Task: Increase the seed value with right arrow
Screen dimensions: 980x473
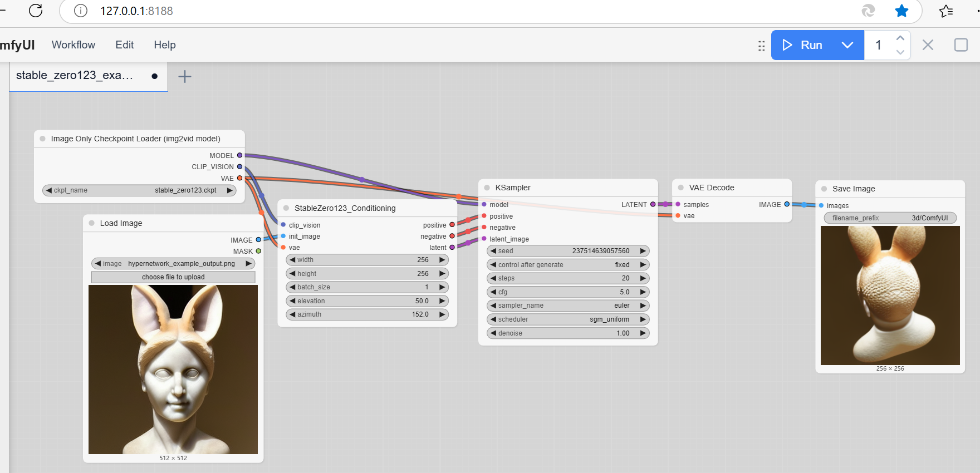Action: 643,251
